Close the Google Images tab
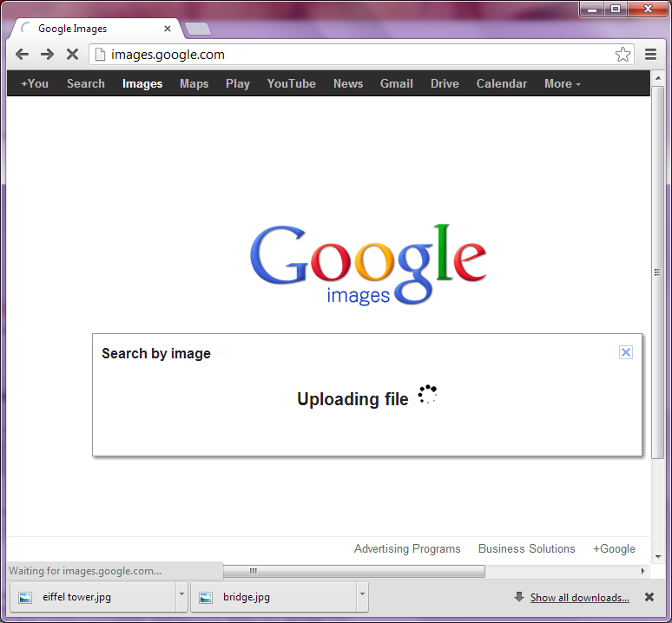This screenshot has width=672, height=623. (168, 29)
